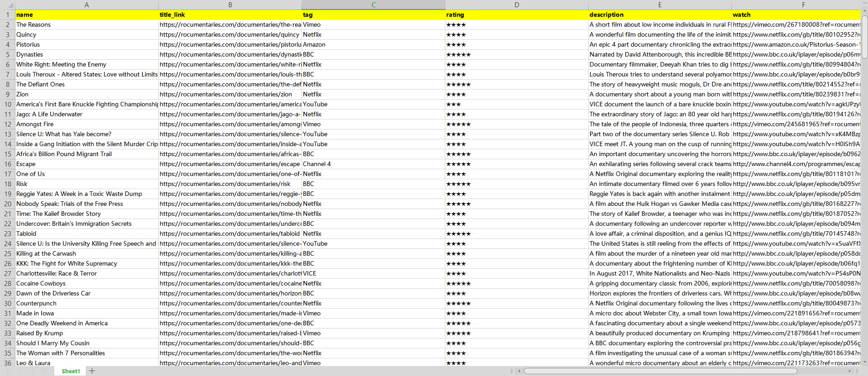
Task: Click the vertical scrollbar down arrow
Action: coord(864,362)
